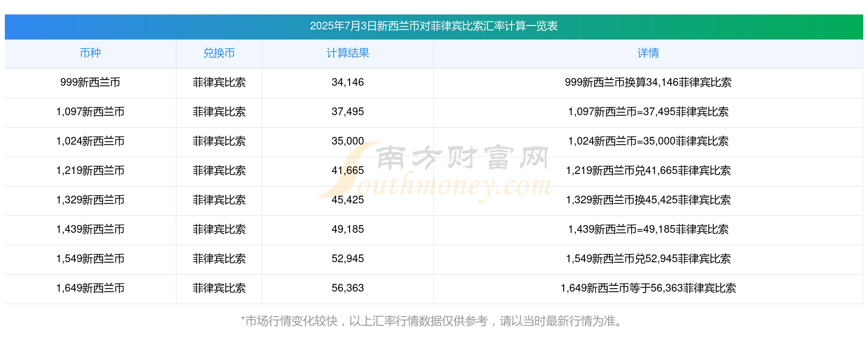Viewport: 868px width, 347px height.
Task: Click the 1,024新西兰币 cell
Action: coord(90,141)
